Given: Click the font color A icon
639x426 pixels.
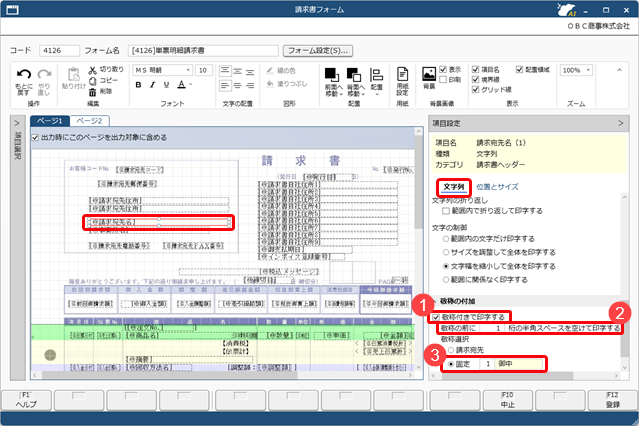Looking at the screenshot, I should (181, 84).
